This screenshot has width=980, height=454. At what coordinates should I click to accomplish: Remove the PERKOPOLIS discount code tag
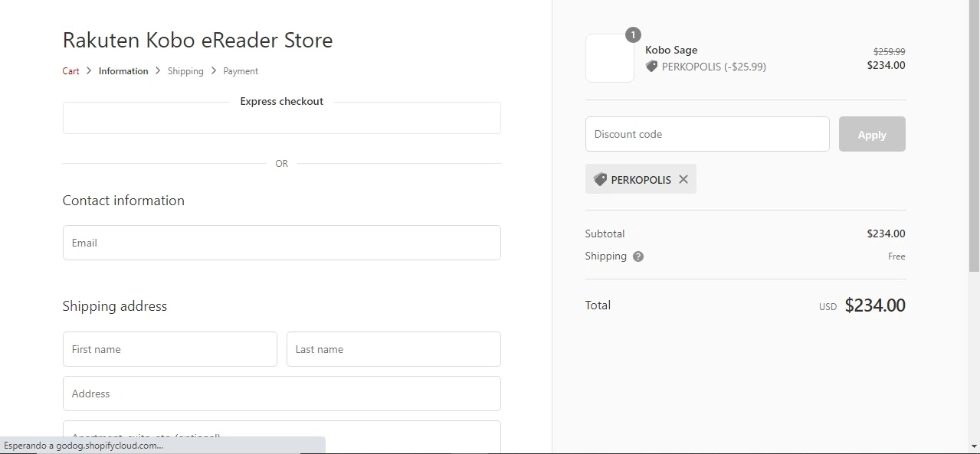683,179
